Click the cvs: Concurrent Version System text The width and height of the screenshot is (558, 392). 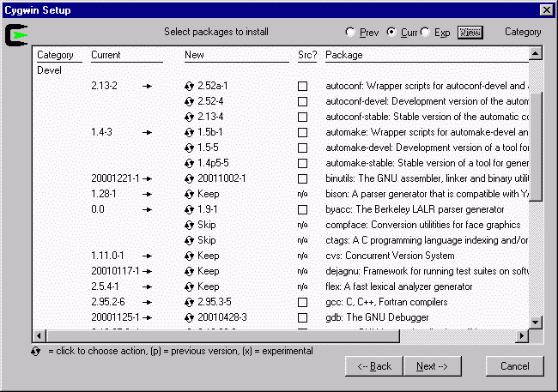click(x=390, y=256)
